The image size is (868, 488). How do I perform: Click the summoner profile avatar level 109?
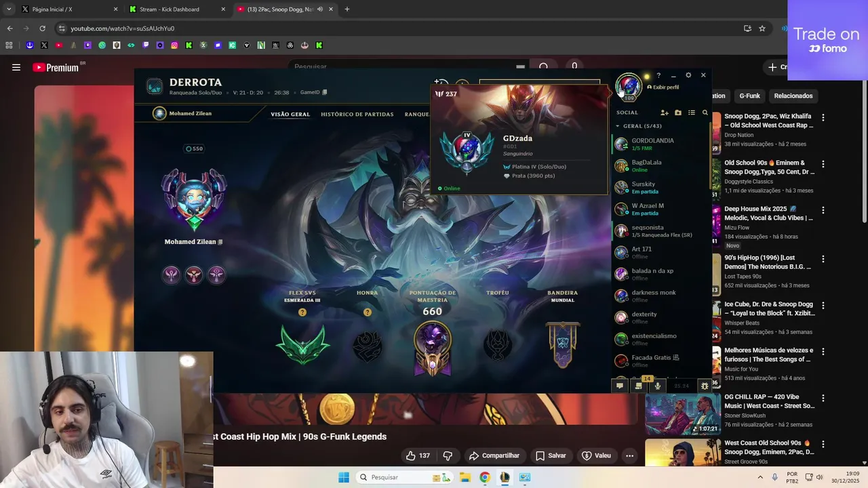629,87
